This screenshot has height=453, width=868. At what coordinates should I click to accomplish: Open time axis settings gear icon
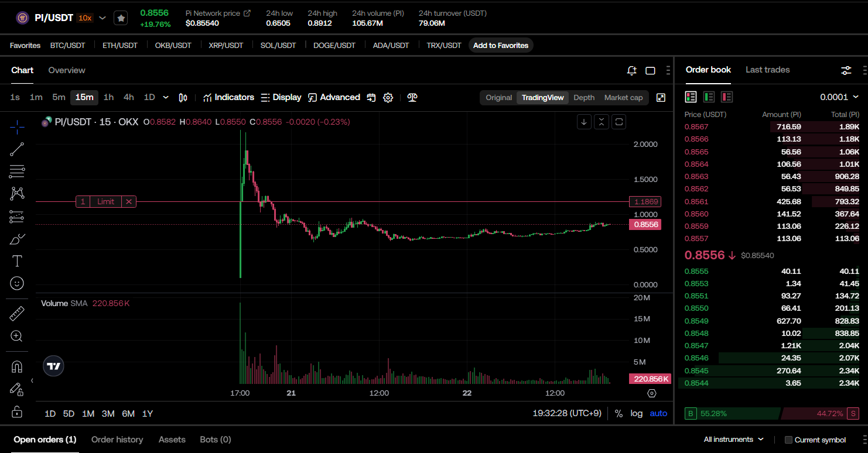tap(651, 393)
